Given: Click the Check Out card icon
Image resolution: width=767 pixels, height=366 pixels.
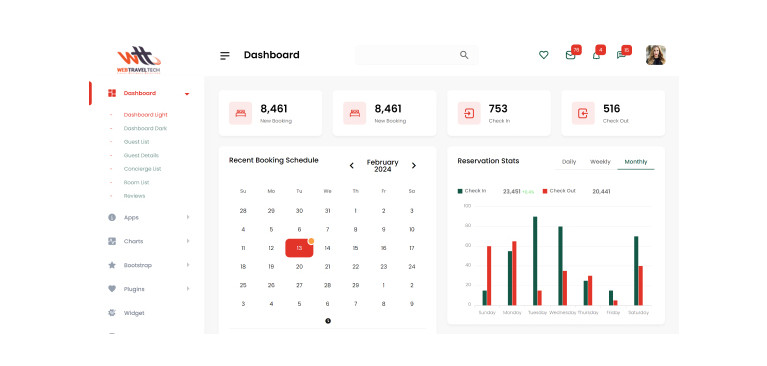Looking at the screenshot, I should [583, 114].
